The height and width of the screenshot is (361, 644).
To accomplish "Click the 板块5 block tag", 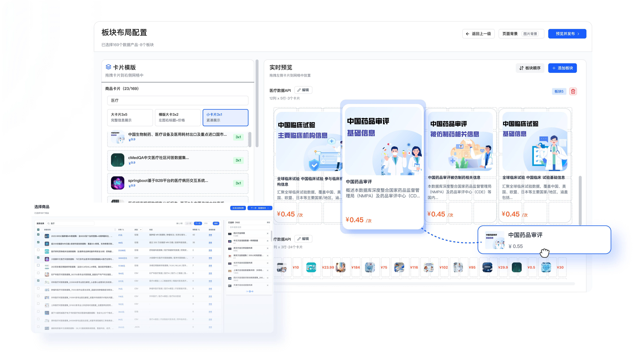I will [559, 91].
